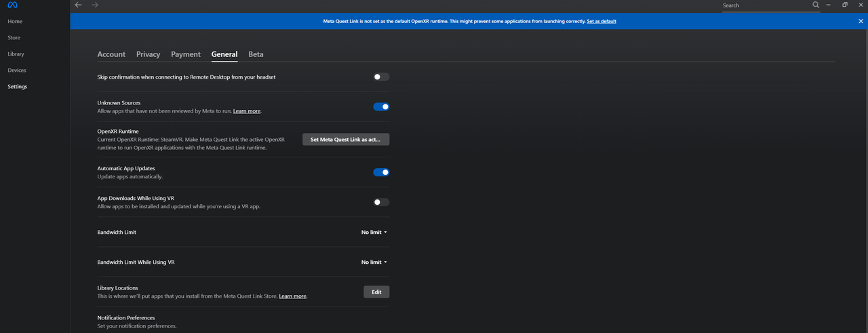Restore down the window
This screenshot has width=868, height=333.
pos(845,5)
